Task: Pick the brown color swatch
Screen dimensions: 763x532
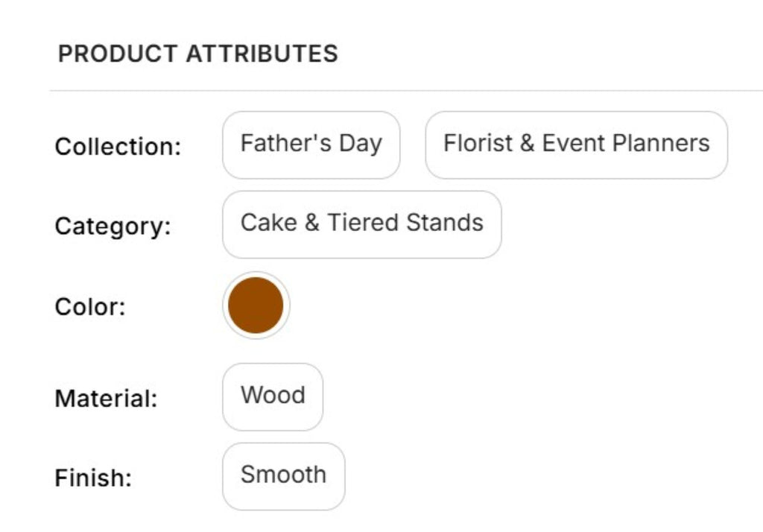Action: coord(256,305)
